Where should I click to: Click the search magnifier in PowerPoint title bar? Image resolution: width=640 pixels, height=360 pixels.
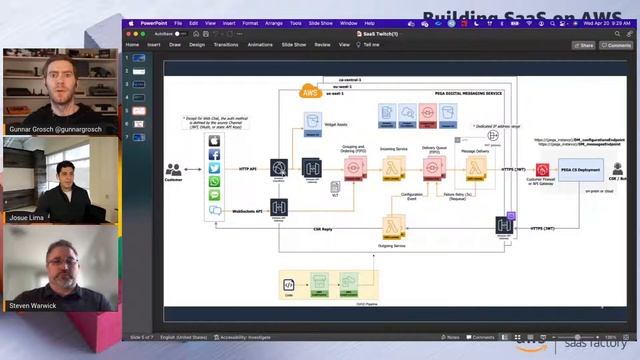coord(617,34)
